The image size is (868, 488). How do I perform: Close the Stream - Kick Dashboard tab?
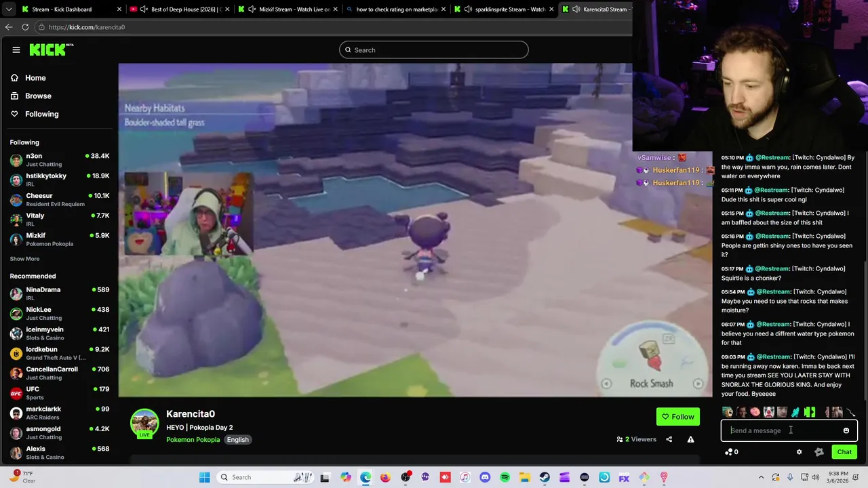coord(119,9)
